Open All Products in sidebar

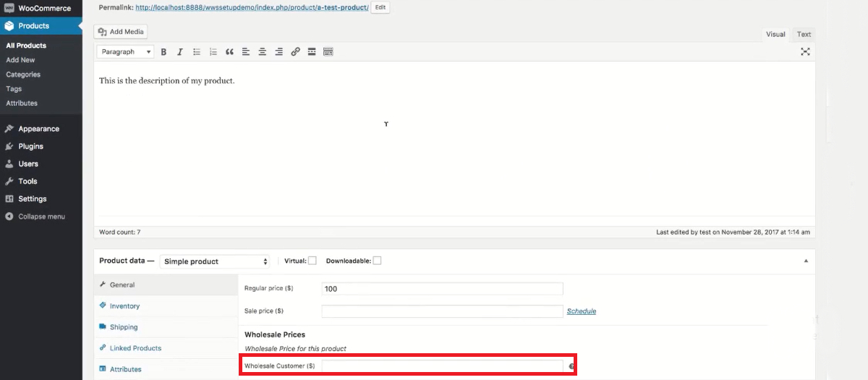coord(26,46)
